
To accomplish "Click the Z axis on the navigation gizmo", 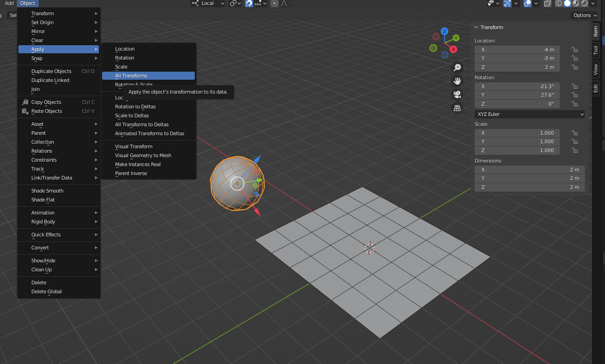I will 444,31.
